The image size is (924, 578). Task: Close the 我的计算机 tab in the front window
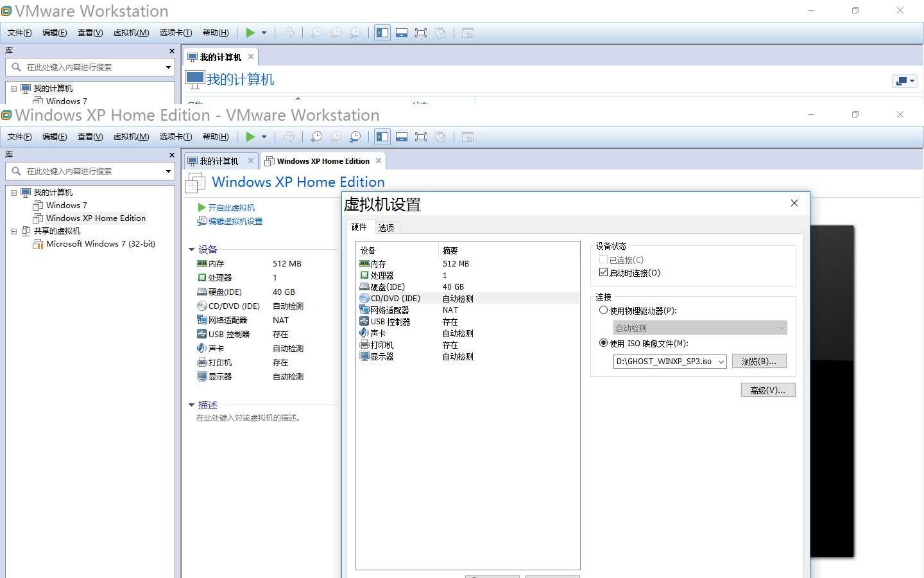pyautogui.click(x=251, y=161)
